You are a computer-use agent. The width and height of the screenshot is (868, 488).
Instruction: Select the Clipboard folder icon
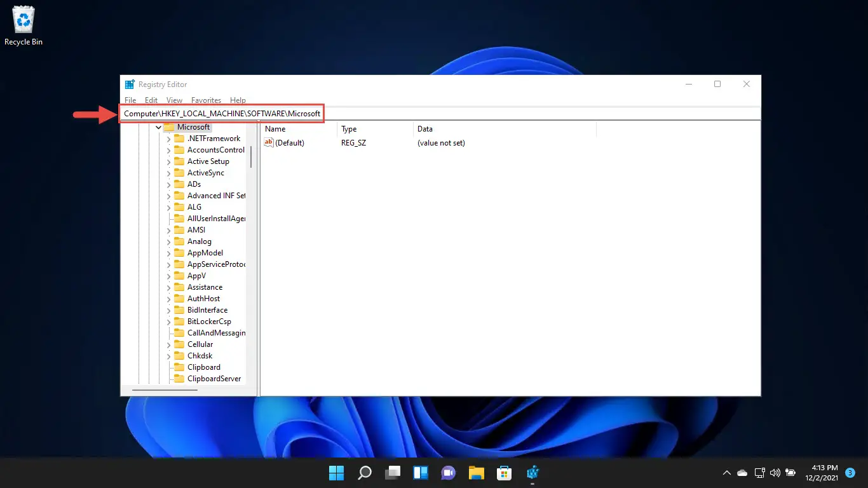pos(179,367)
